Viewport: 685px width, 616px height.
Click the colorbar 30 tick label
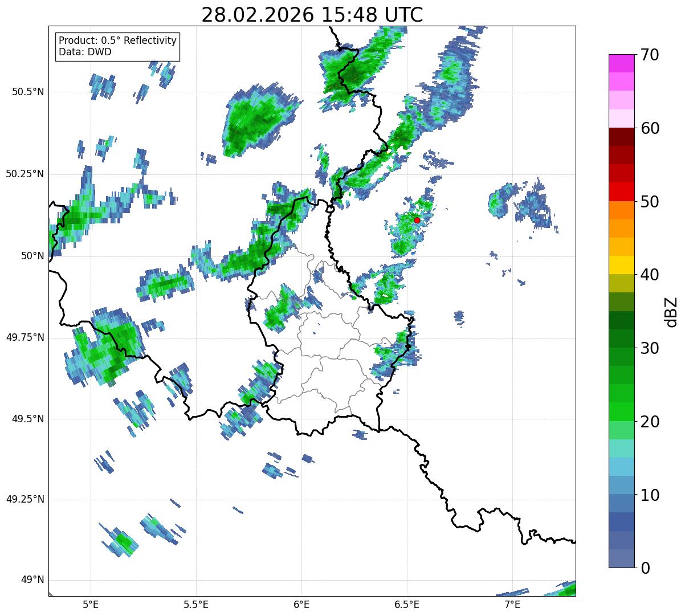tap(650, 348)
